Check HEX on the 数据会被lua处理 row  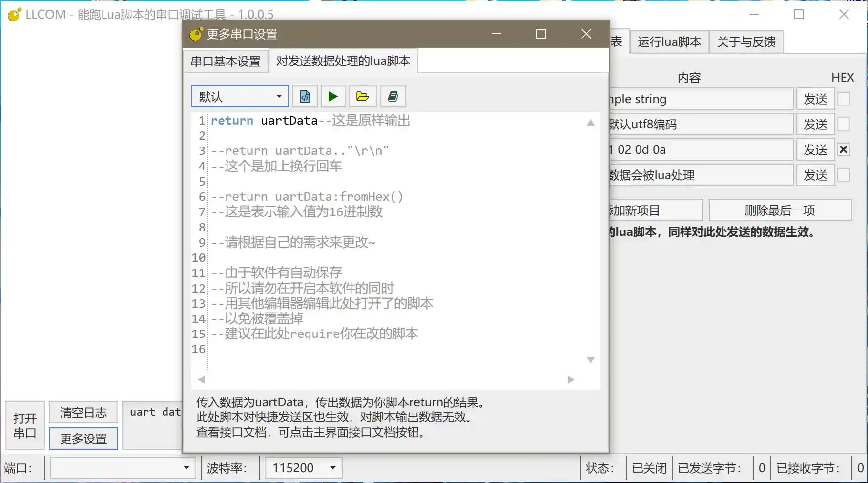click(x=844, y=175)
